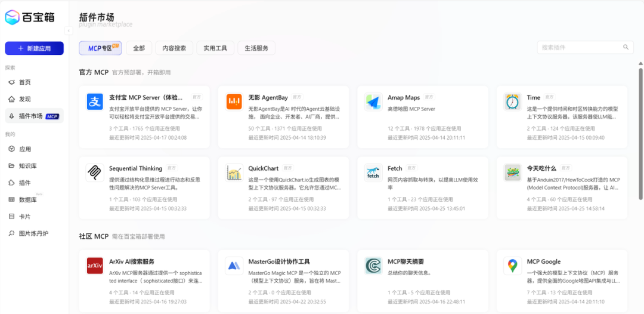The height and width of the screenshot is (314, 644).
Task: Click the 今天吃什么 food icon
Action: (513, 172)
